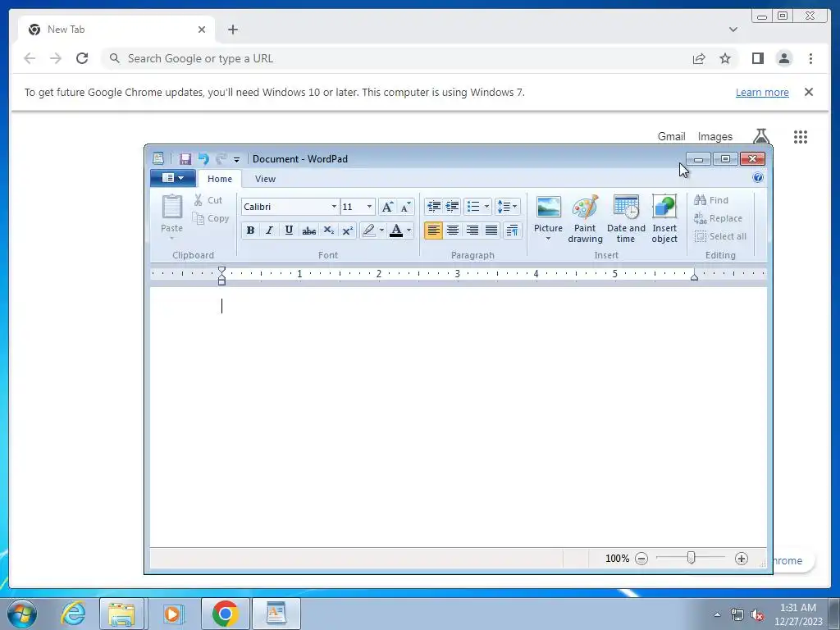Insert a Paint drawing
The height and width of the screenshot is (630, 840).
point(585,218)
